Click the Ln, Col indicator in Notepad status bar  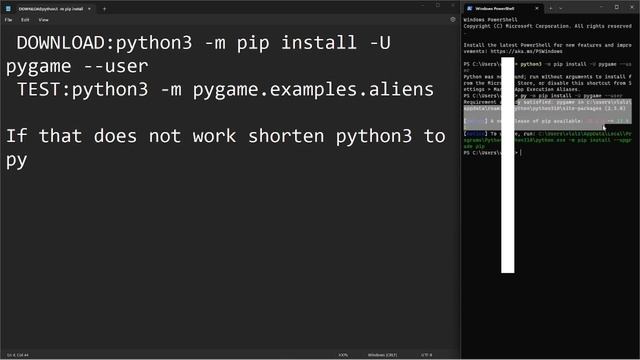[x=18, y=355]
